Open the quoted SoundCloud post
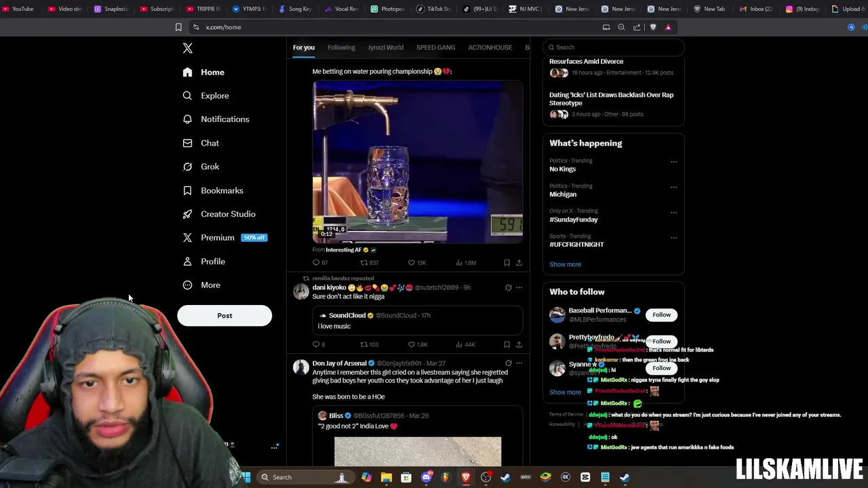 coord(418,321)
